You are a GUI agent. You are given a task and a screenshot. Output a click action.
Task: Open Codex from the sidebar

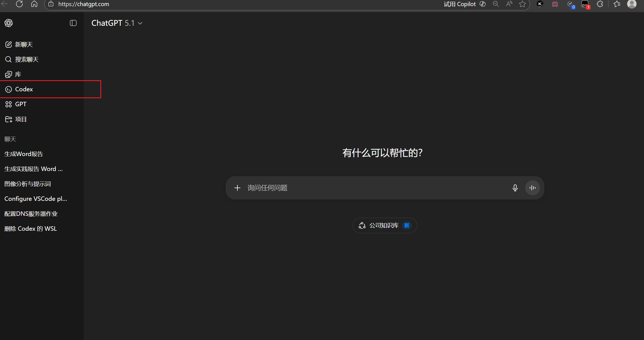point(24,89)
